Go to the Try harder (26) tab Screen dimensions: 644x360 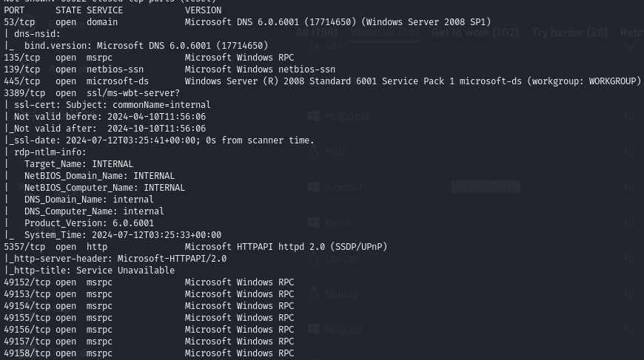click(x=569, y=33)
